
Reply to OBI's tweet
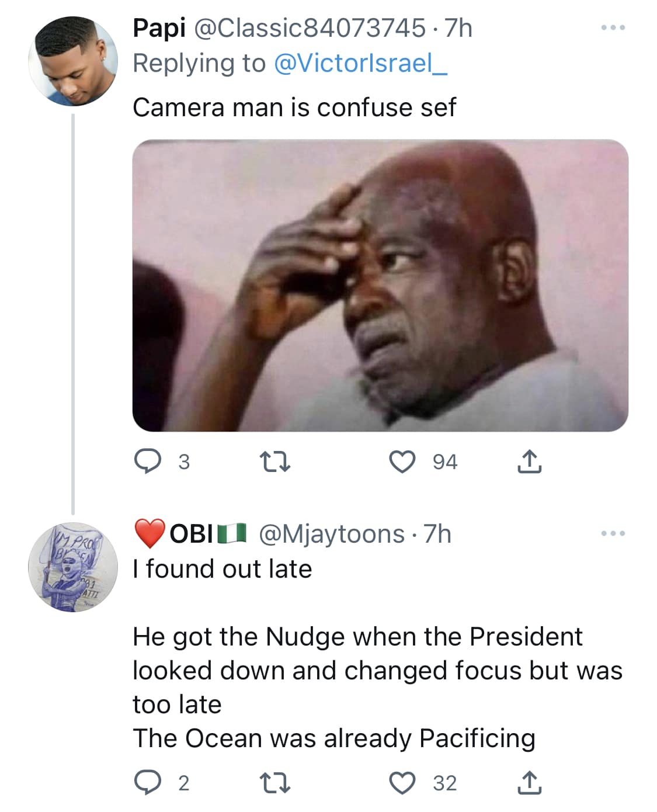pyautogui.click(x=148, y=783)
